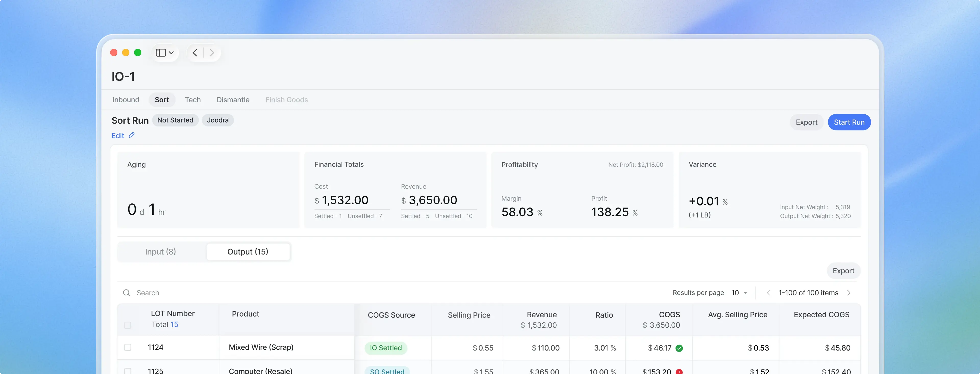The height and width of the screenshot is (374, 980).
Task: Click the Ratio column header
Action: pyautogui.click(x=604, y=315)
